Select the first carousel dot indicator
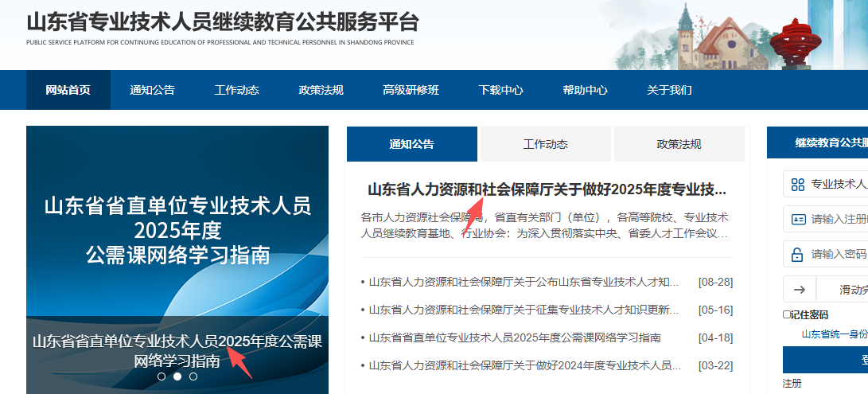The image size is (868, 394). tap(162, 376)
